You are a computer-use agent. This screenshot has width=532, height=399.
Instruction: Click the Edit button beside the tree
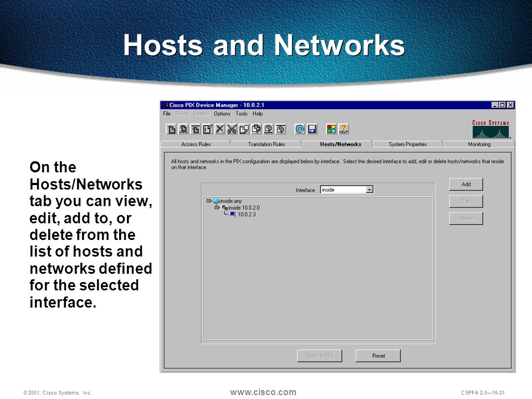[x=466, y=201]
